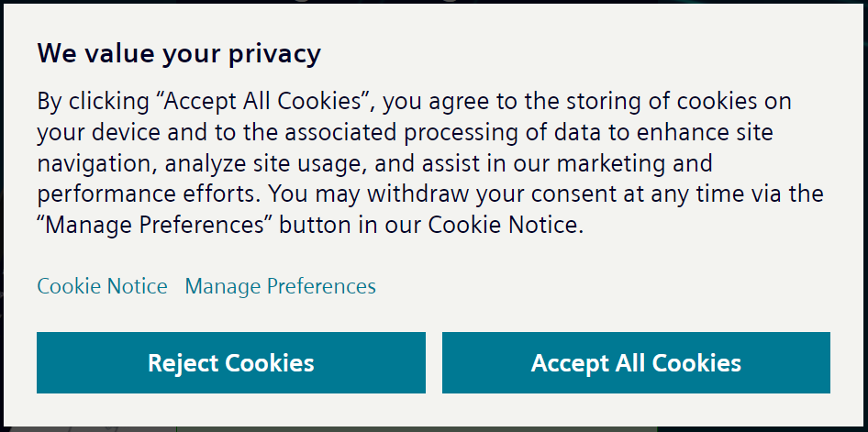Click the "We value your privacy" heading
Screen dimensions: 868x432
point(179,53)
